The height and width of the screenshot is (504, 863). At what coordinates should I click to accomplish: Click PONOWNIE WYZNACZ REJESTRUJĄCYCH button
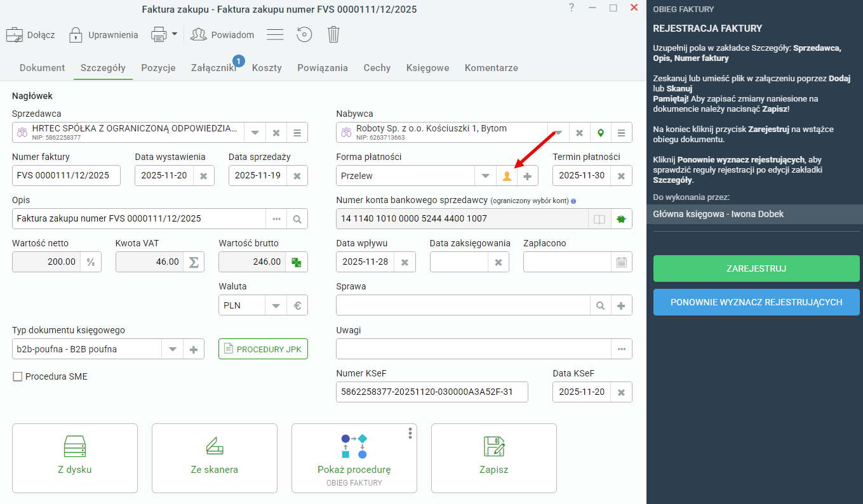coord(756,302)
